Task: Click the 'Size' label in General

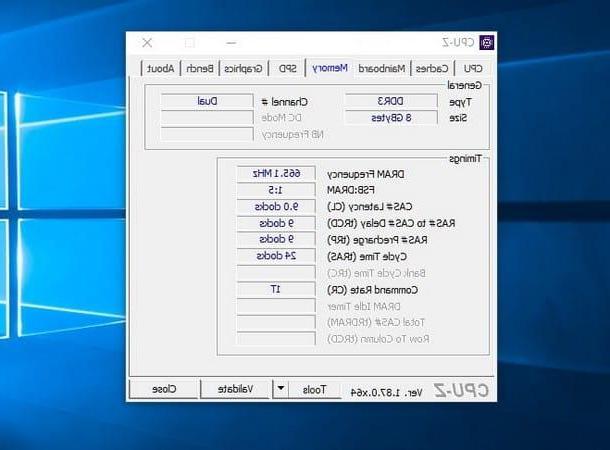Action: pos(458,118)
